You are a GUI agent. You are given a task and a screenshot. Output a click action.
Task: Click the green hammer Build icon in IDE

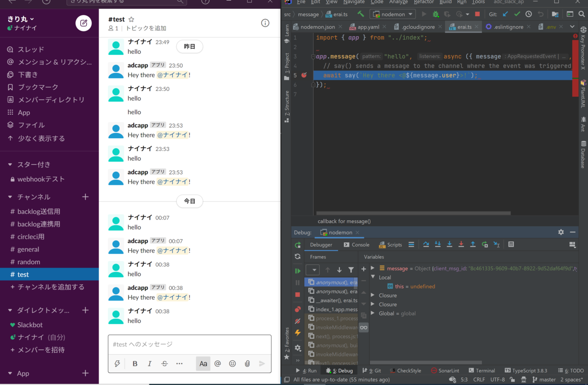[x=361, y=14]
